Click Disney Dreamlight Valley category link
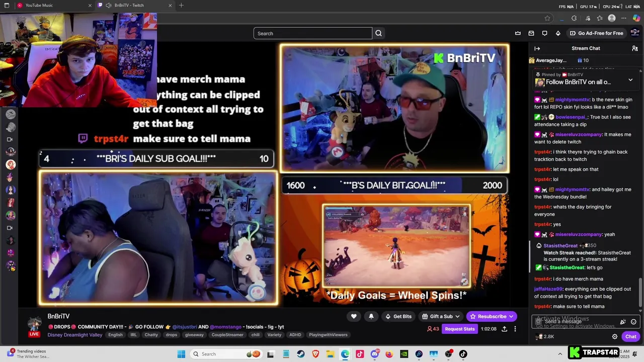Viewport: 644px width, 362px height. click(75, 335)
